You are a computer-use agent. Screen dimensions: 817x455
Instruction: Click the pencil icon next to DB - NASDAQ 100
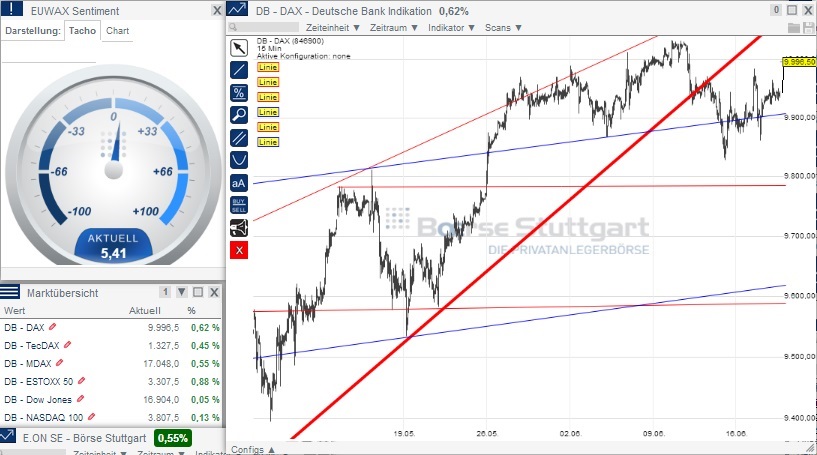coord(92,417)
